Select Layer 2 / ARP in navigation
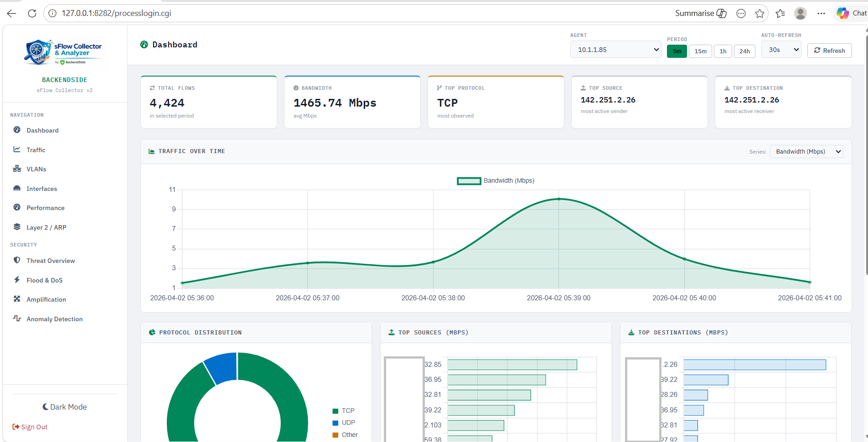Screen dimensions: 868x442 pos(46,227)
